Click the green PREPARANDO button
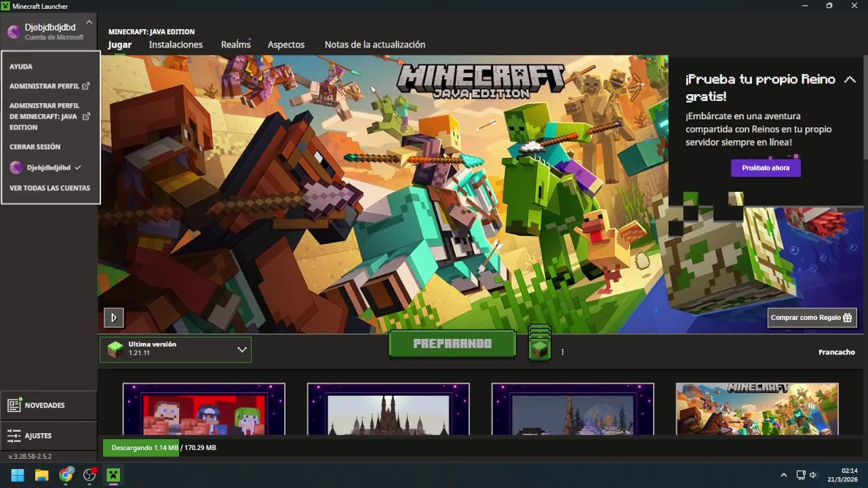Screen dimensions: 868x488 pyautogui.click(x=452, y=344)
